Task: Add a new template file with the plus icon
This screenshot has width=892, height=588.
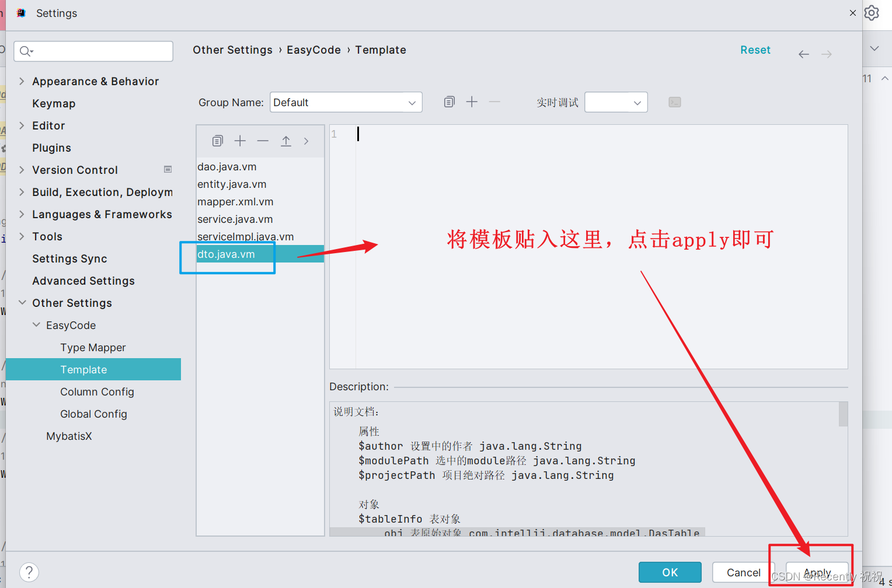Action: click(x=240, y=141)
